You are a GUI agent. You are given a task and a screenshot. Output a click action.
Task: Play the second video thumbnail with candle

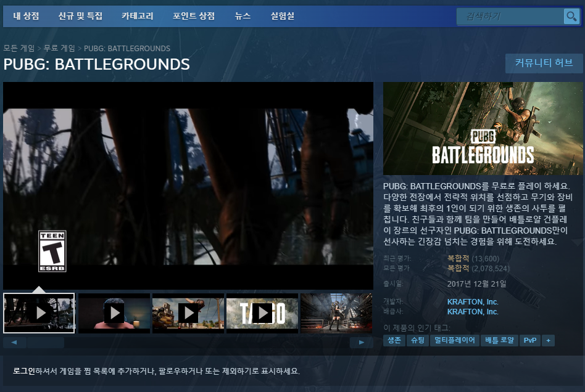(x=114, y=313)
